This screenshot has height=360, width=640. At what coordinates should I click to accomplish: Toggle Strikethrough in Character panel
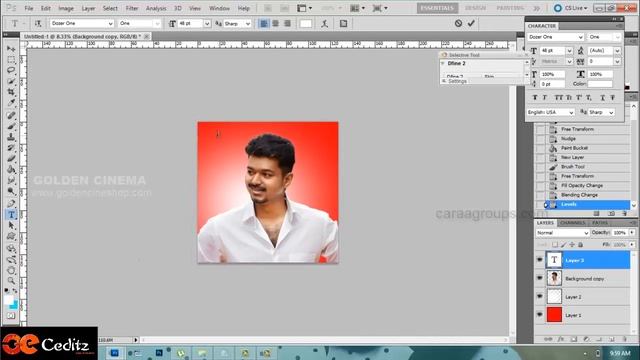point(613,98)
